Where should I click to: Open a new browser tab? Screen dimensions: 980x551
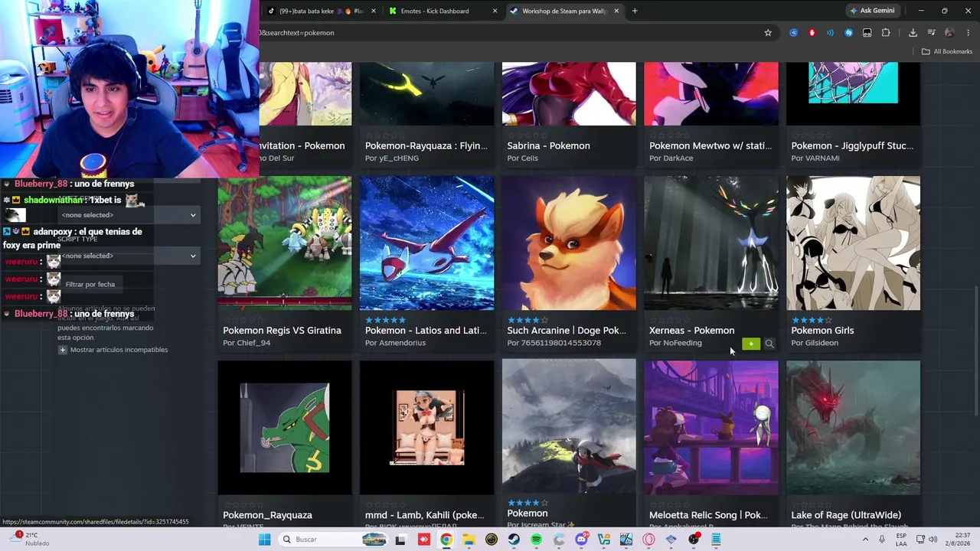coord(635,11)
